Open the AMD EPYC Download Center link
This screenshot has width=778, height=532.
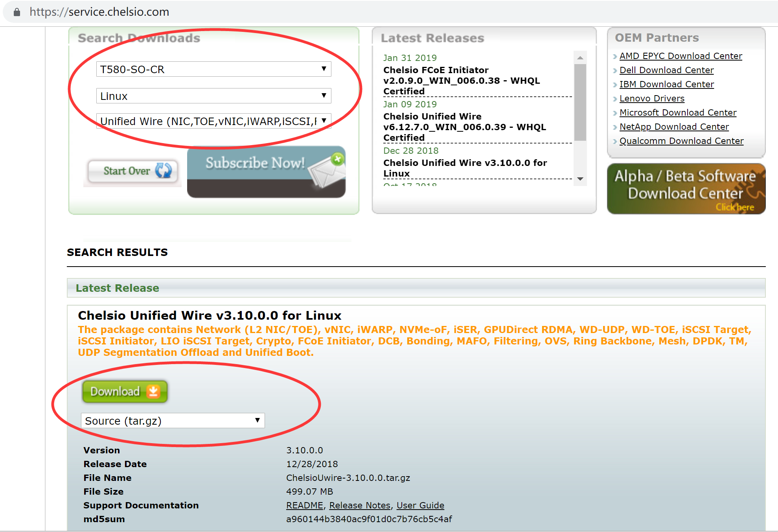pos(681,56)
